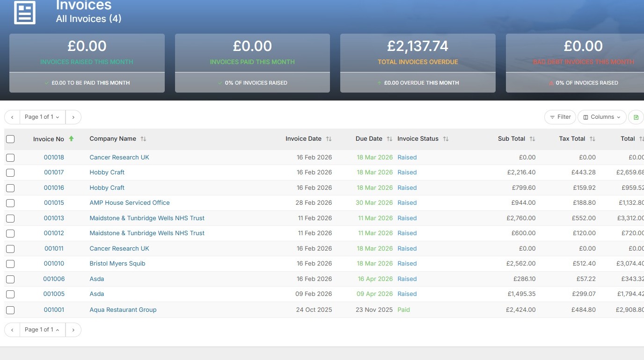
Task: Open the Aqua Restaurant Group company link
Action: tap(123, 310)
